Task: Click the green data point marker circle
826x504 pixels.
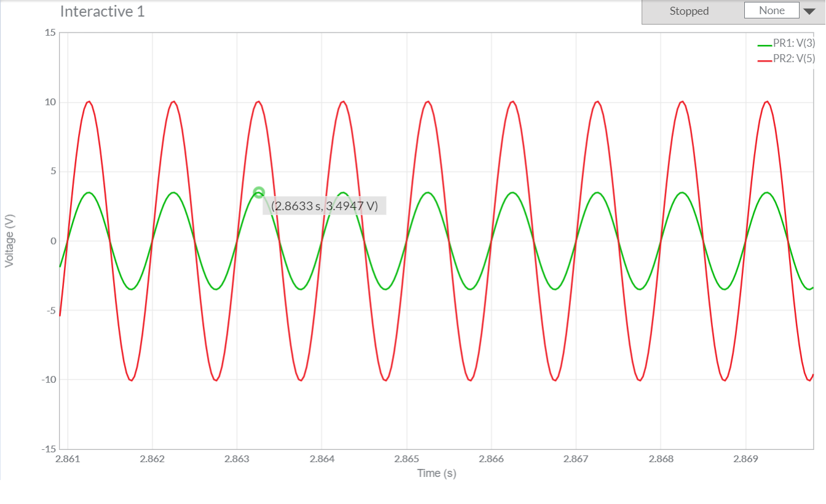Action: tap(259, 192)
